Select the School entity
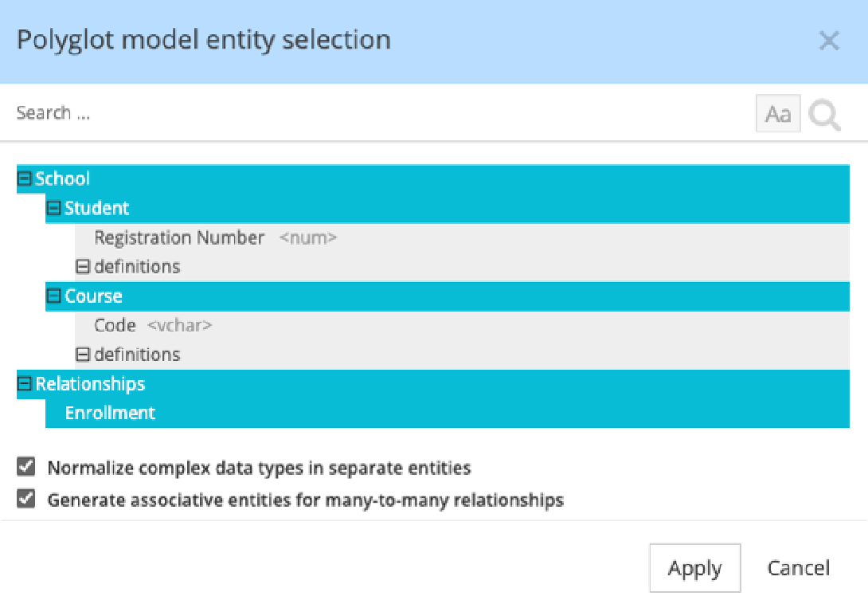Screen dimensions: 868x600 [63, 178]
